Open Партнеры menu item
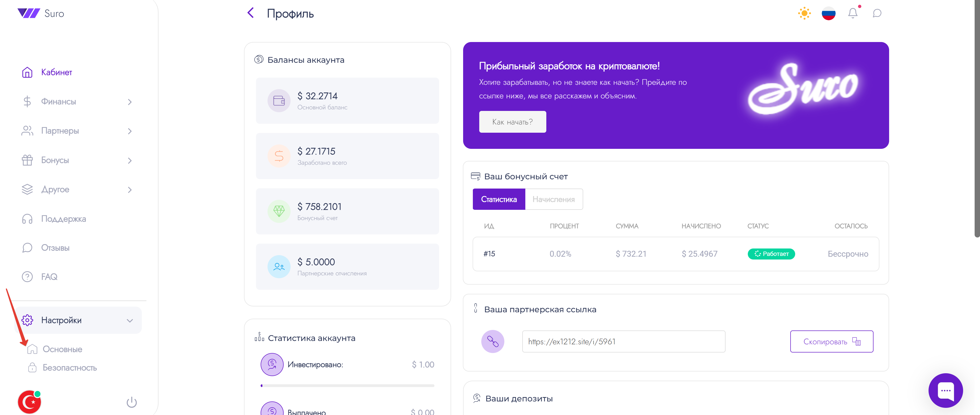980x415 pixels. pos(60,131)
